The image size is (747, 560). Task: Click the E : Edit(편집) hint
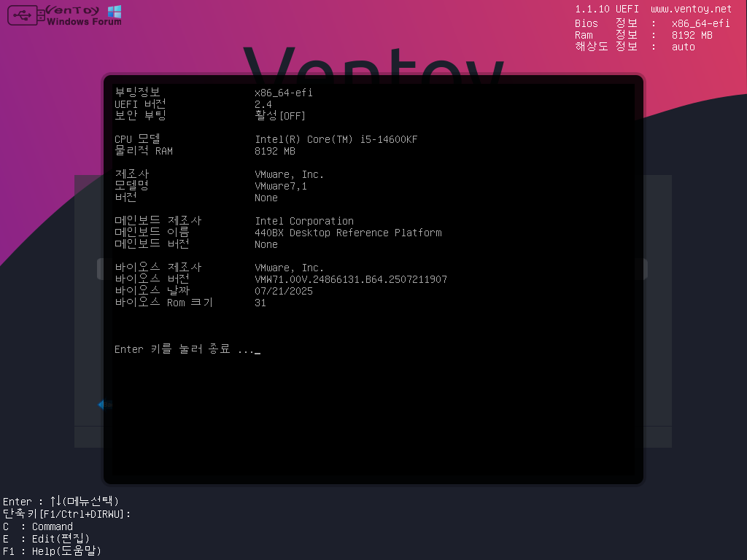click(x=46, y=539)
